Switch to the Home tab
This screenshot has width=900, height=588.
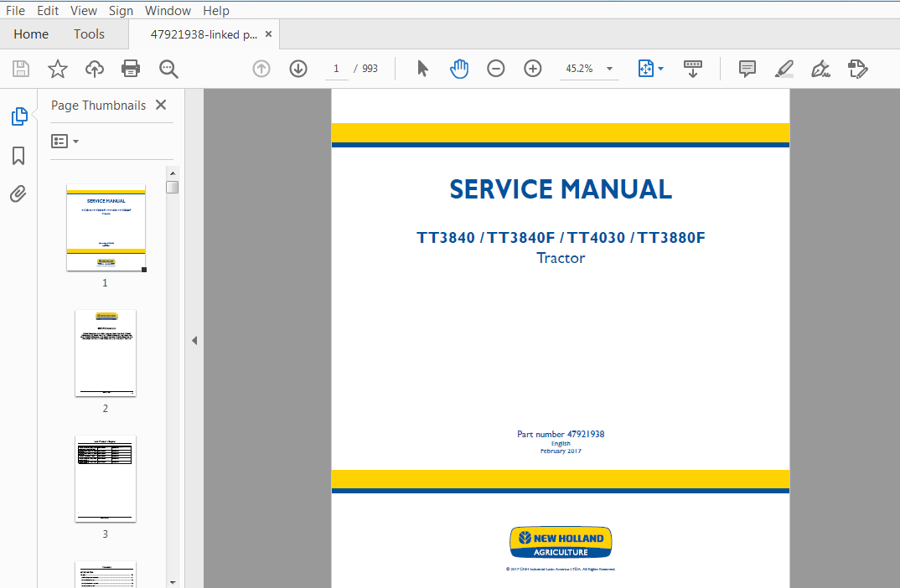(31, 34)
